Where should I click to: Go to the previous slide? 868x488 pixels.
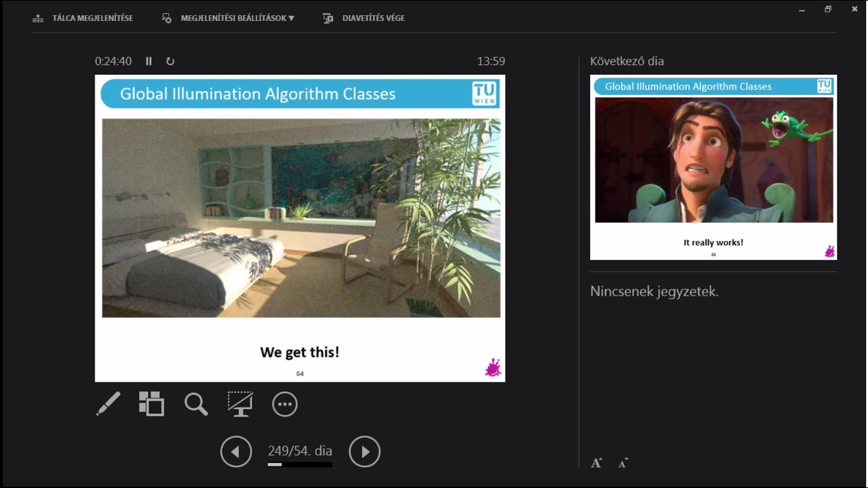click(236, 451)
